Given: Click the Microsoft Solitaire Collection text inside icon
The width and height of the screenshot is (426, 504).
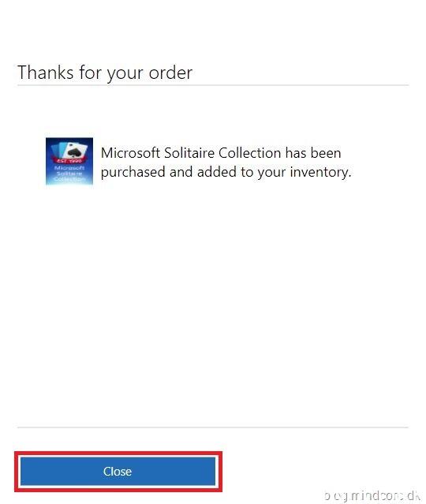Looking at the screenshot, I should click(x=69, y=174).
